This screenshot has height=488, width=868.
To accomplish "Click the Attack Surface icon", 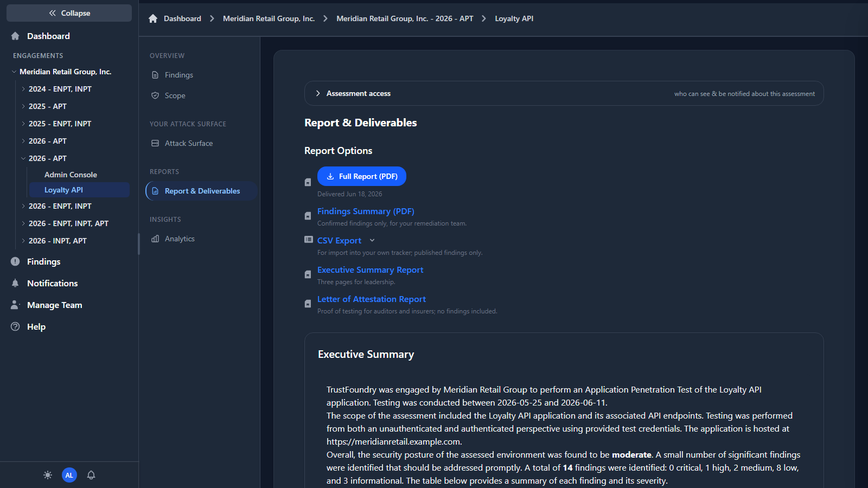I will (155, 143).
